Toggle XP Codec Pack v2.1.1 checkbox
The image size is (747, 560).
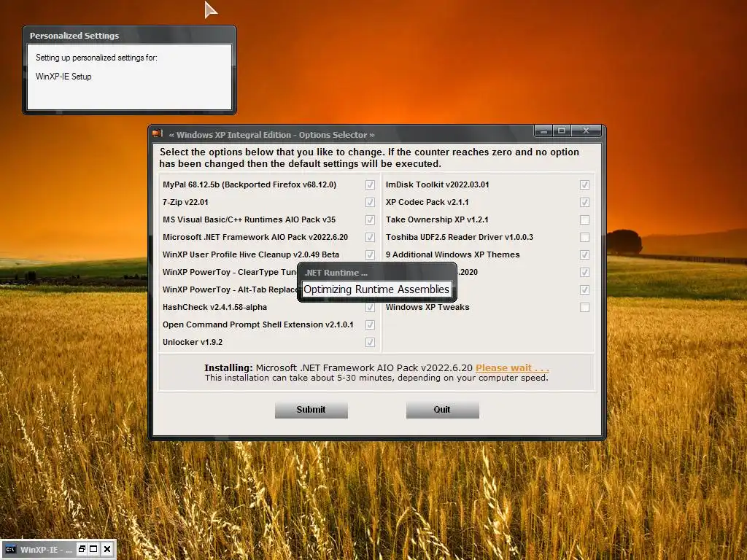pyautogui.click(x=584, y=203)
